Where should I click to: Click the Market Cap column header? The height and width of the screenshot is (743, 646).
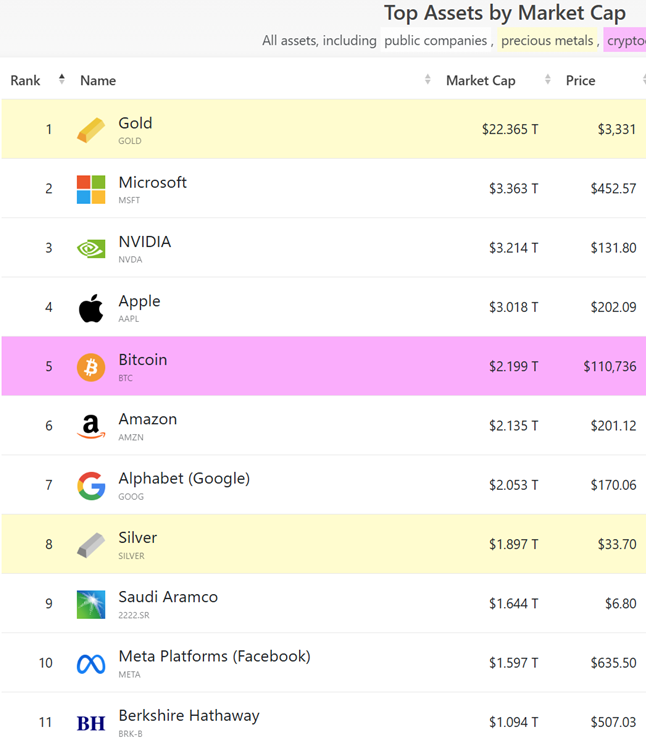click(x=481, y=81)
